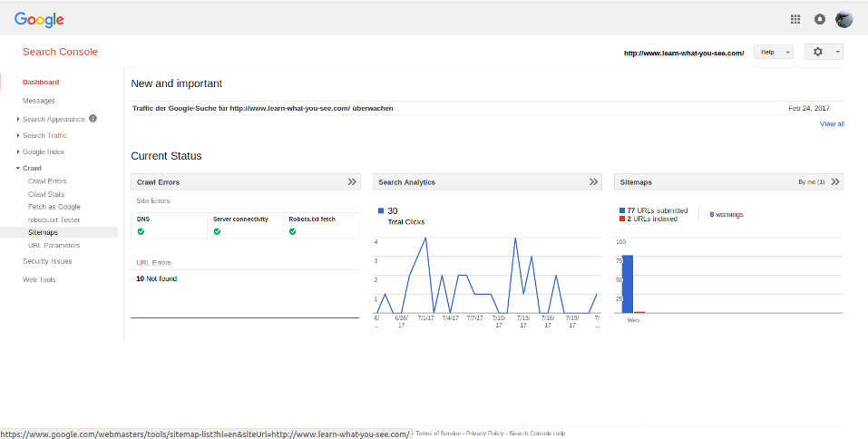
Task: Click the Search Console title link
Action: point(61,52)
